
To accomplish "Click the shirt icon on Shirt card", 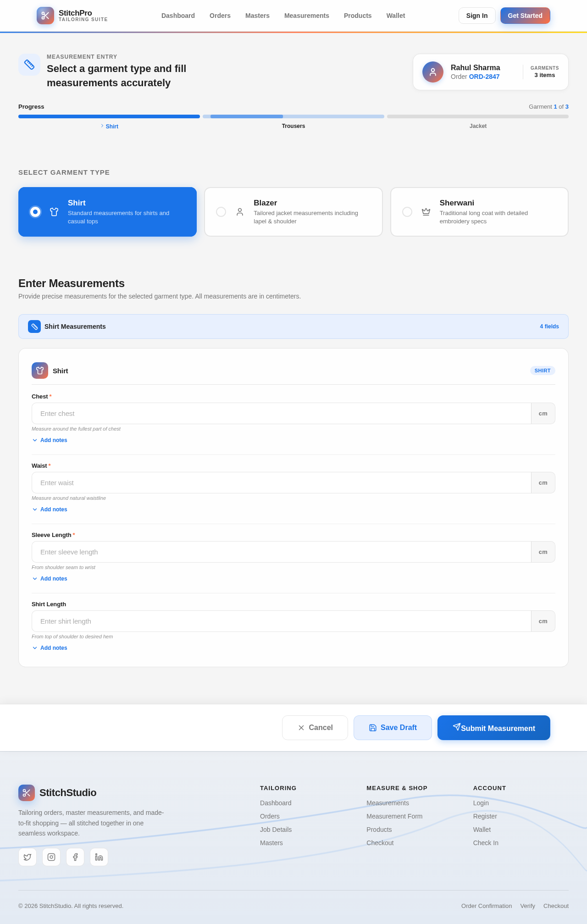I will pos(54,212).
